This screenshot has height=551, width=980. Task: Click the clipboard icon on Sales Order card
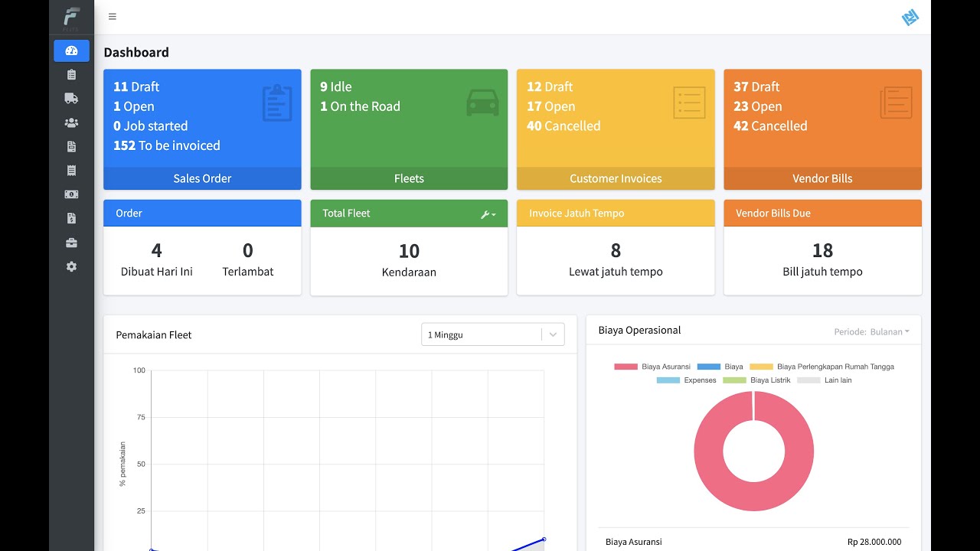click(277, 103)
